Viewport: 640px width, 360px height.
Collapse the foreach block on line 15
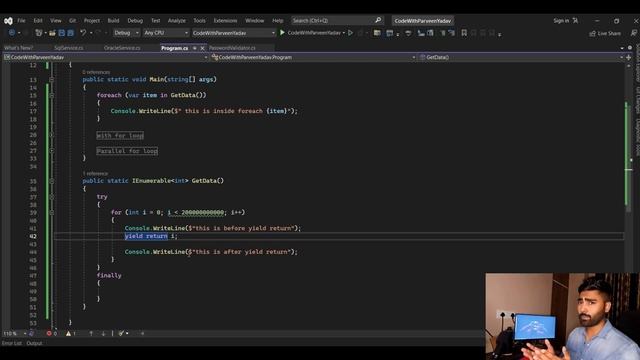pyautogui.click(x=51, y=96)
